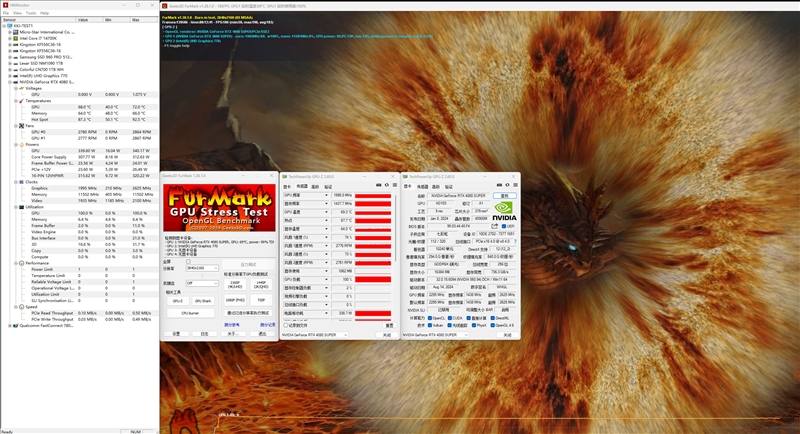
Task: Click the Powers flame icon
Action: pos(21,144)
